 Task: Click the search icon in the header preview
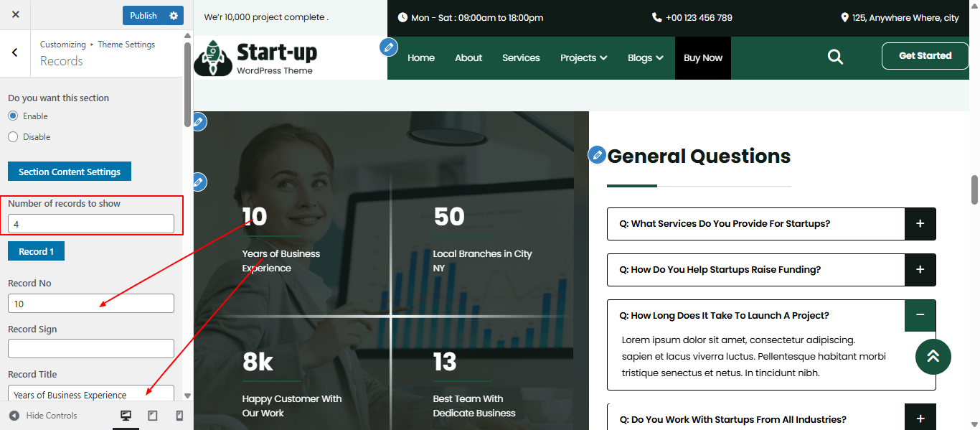pos(834,55)
